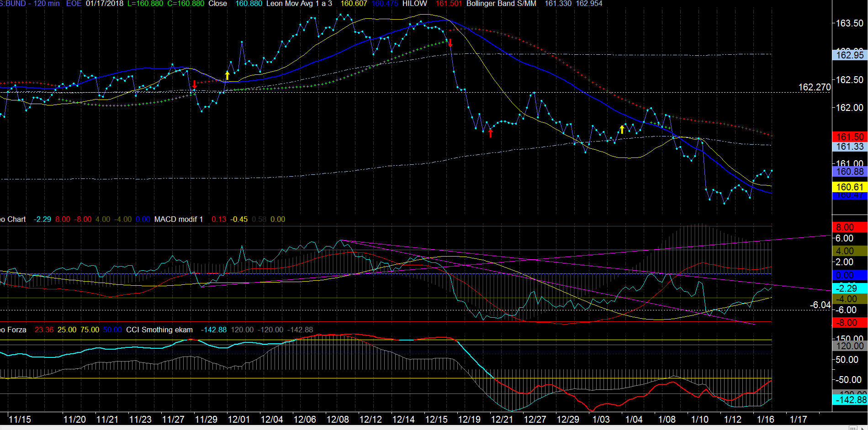Click the red -8.00 tag on MACD axis

(850, 323)
